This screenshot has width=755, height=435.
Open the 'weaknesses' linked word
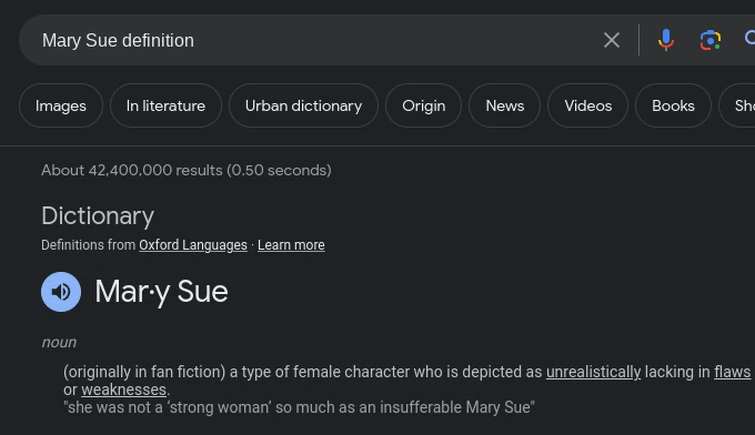[124, 390]
